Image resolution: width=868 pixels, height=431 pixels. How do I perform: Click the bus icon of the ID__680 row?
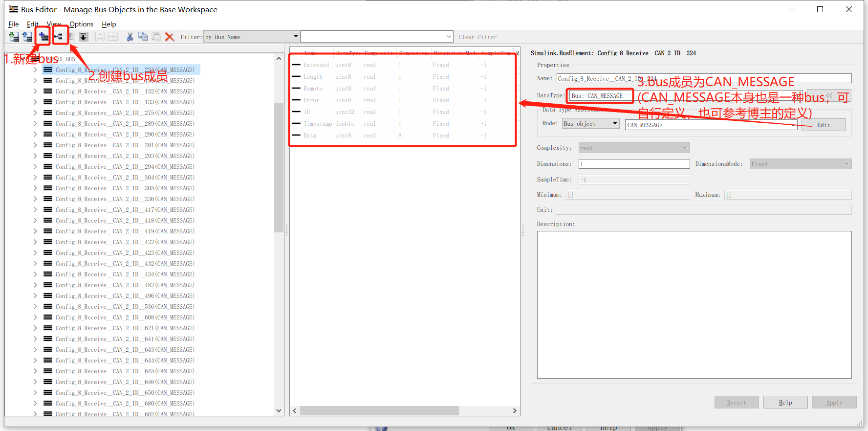[x=48, y=404]
